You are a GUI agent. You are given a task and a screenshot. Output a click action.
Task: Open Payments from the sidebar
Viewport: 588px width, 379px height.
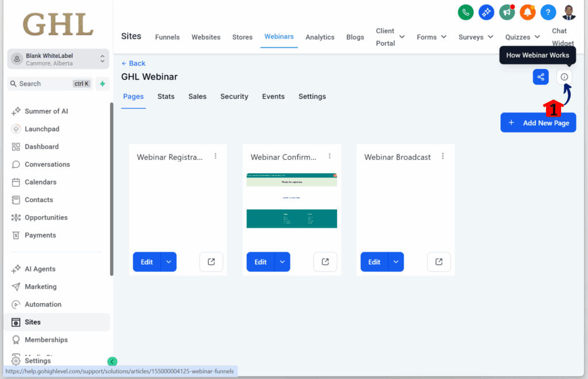pyautogui.click(x=40, y=235)
